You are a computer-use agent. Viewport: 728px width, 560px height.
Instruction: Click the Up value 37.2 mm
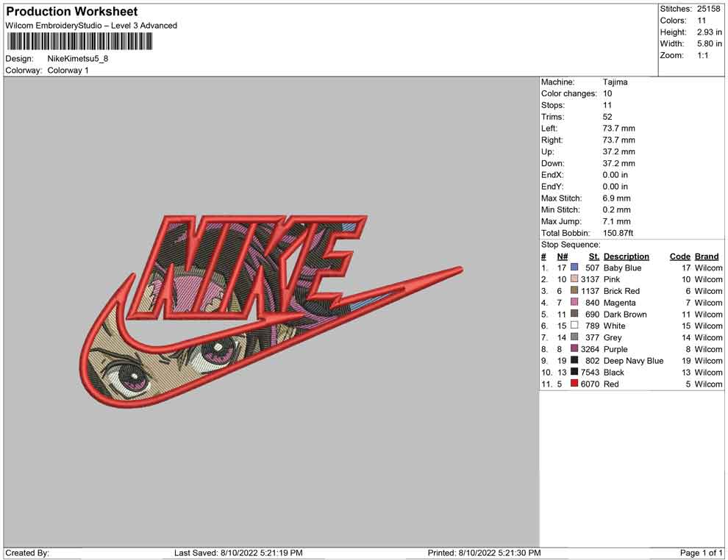pyautogui.click(x=619, y=151)
